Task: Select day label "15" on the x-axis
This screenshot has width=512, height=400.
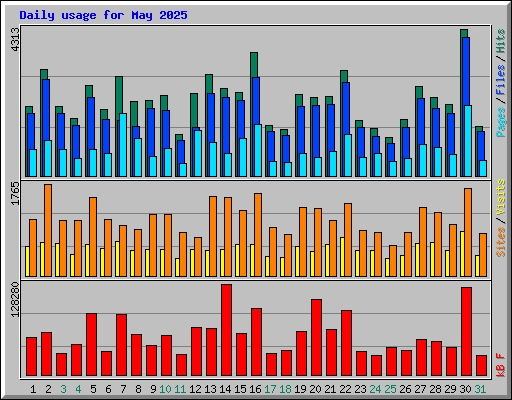Action: pyautogui.click(x=240, y=389)
